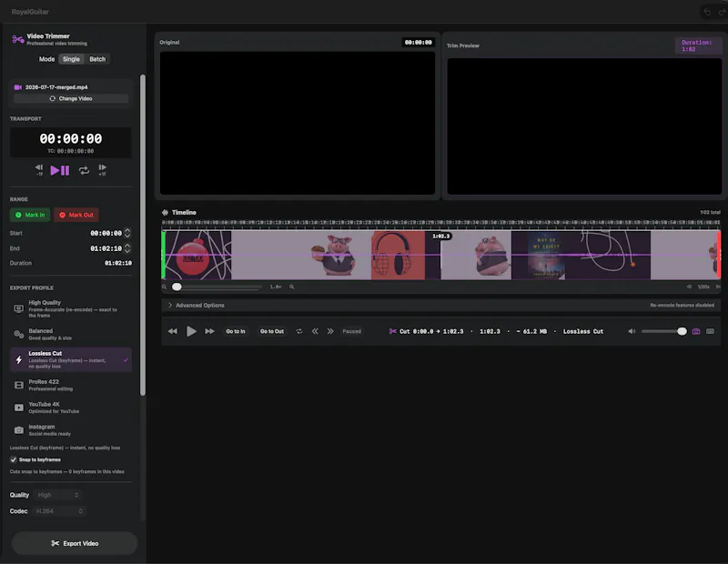
Task: Select Instagram export profile
Action: (x=71, y=430)
